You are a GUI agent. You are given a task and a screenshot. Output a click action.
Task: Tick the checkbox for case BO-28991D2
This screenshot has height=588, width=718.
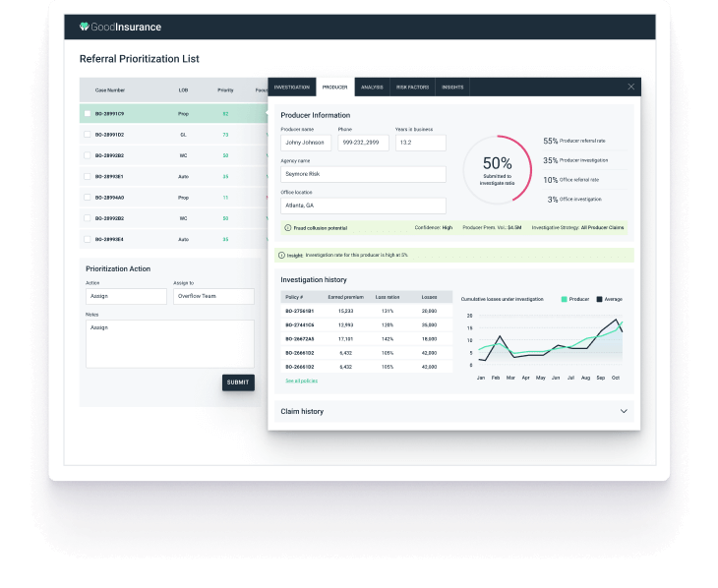coord(87,135)
